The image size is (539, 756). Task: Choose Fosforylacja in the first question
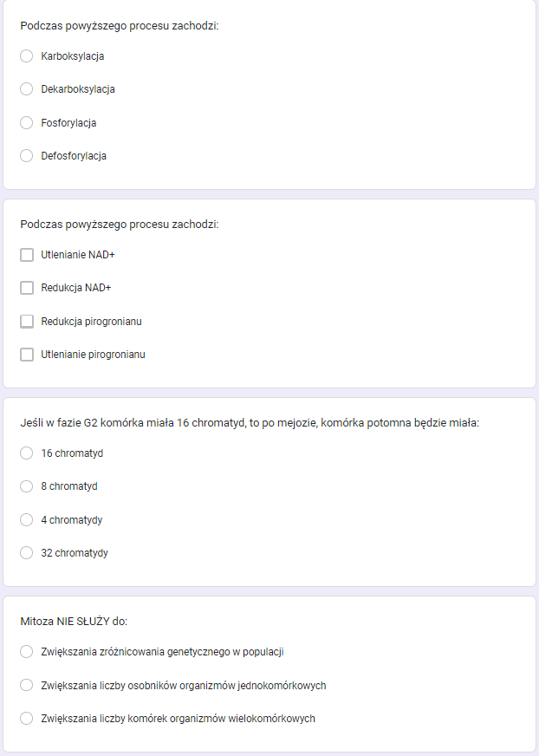(x=27, y=122)
